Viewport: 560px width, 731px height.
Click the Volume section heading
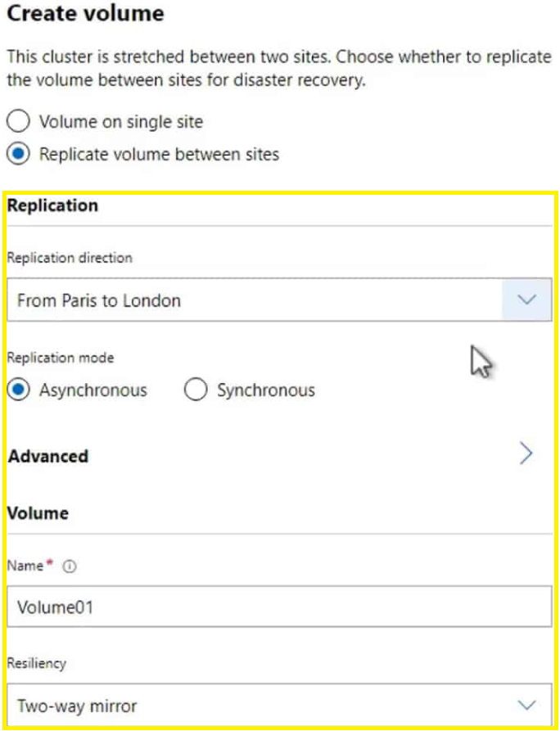pos(38,513)
